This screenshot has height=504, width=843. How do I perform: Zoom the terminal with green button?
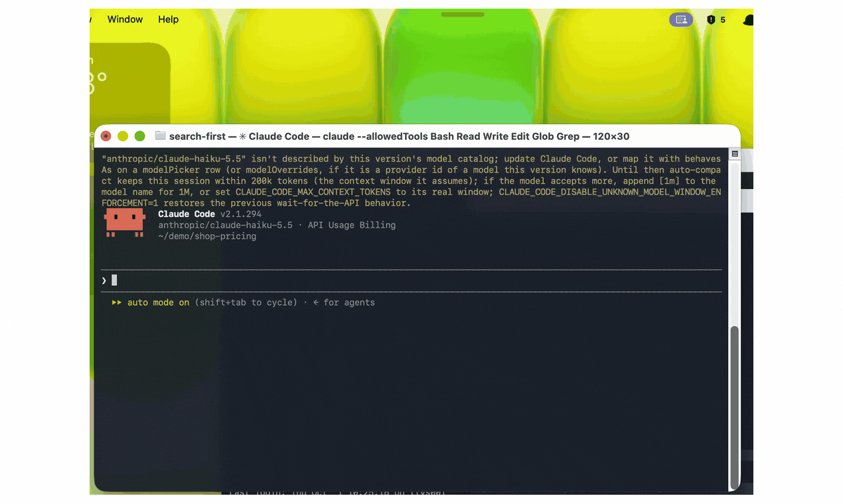[x=139, y=136]
